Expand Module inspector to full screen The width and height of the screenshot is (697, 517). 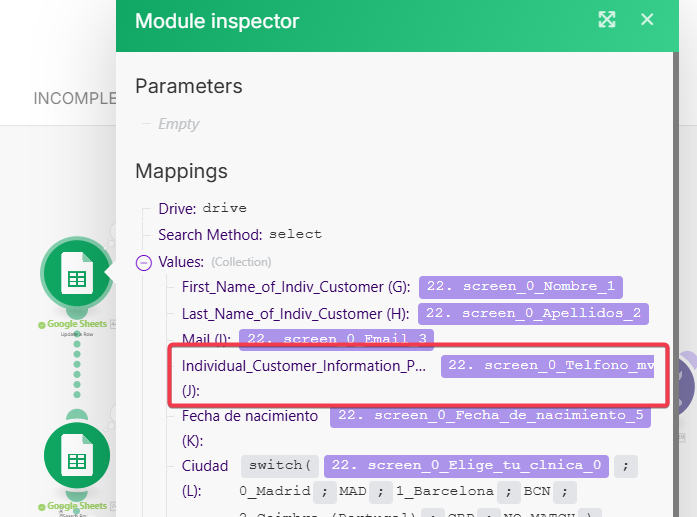pyautogui.click(x=606, y=20)
